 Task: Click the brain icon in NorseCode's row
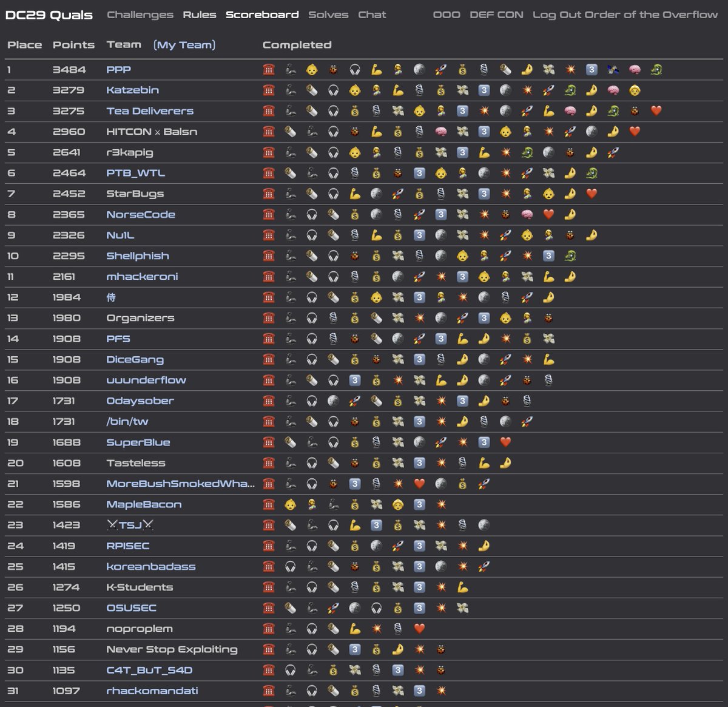527,214
